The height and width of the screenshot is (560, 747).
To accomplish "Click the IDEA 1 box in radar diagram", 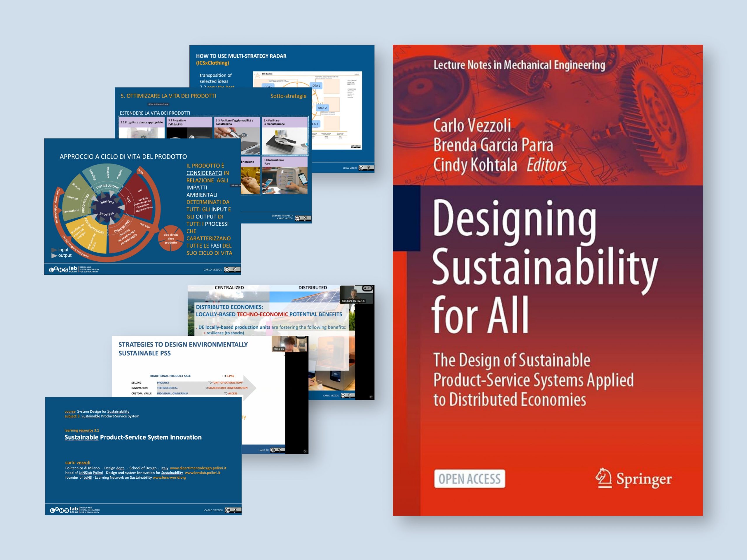I will click(316, 86).
